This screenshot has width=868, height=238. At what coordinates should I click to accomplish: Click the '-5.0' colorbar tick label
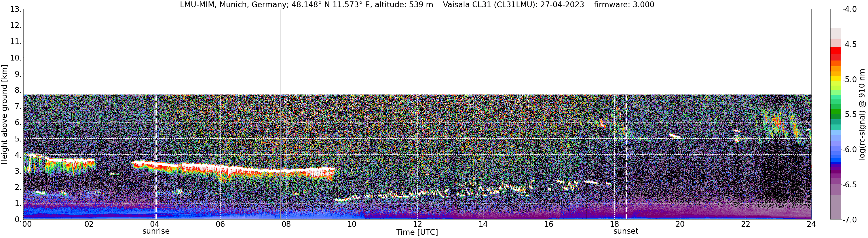(850, 79)
